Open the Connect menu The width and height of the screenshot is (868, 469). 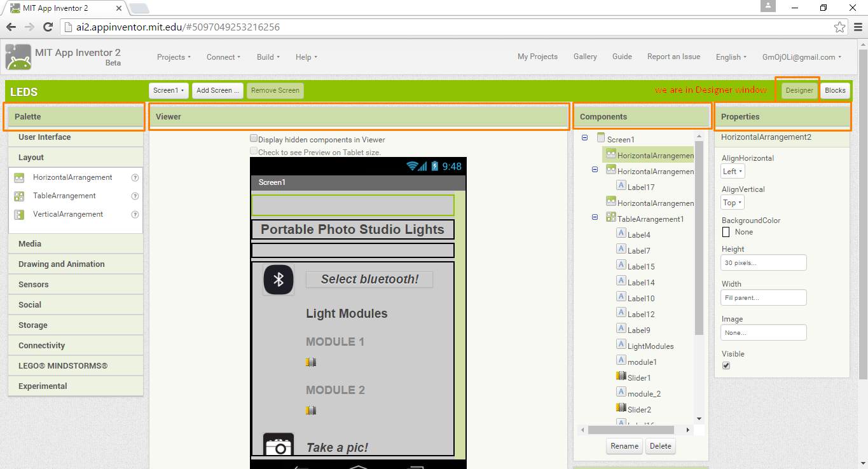click(223, 57)
